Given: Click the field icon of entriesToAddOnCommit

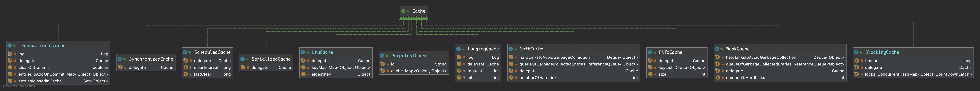Looking at the screenshot, I should pyautogui.click(x=10, y=74).
